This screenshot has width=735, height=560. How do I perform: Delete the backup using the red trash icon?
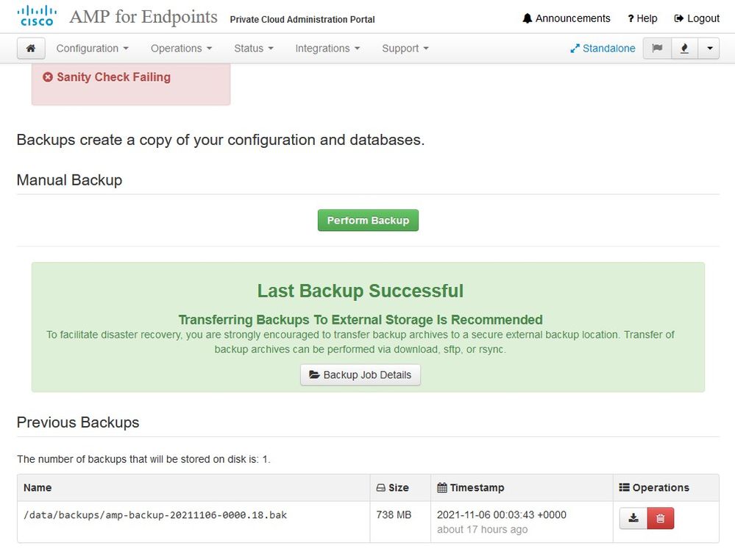(659, 518)
